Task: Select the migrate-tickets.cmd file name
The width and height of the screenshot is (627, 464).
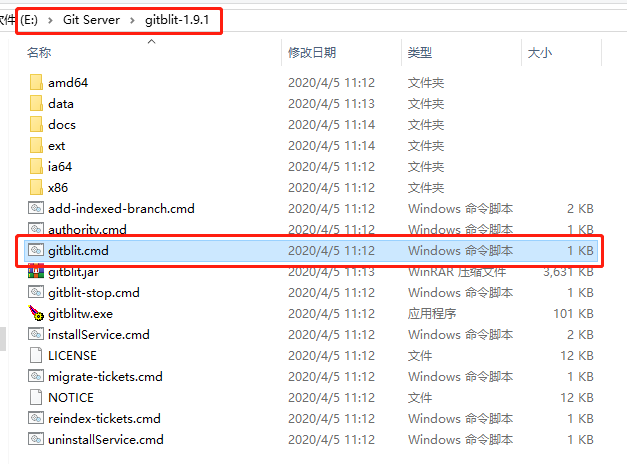Action: coord(105,376)
